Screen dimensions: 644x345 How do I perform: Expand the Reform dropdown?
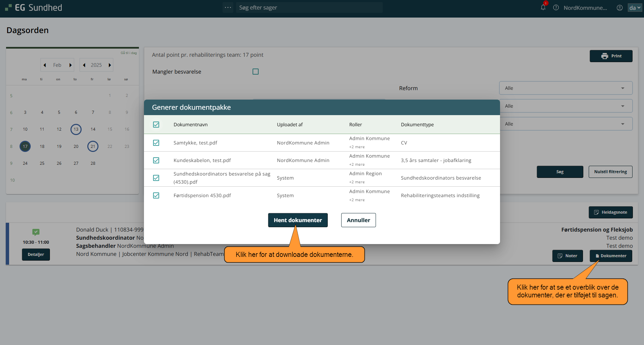pos(565,88)
